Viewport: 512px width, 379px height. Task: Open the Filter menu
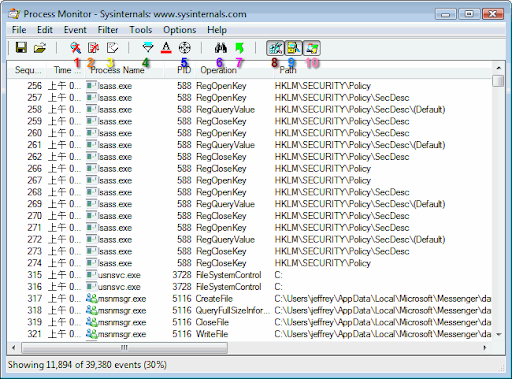108,30
